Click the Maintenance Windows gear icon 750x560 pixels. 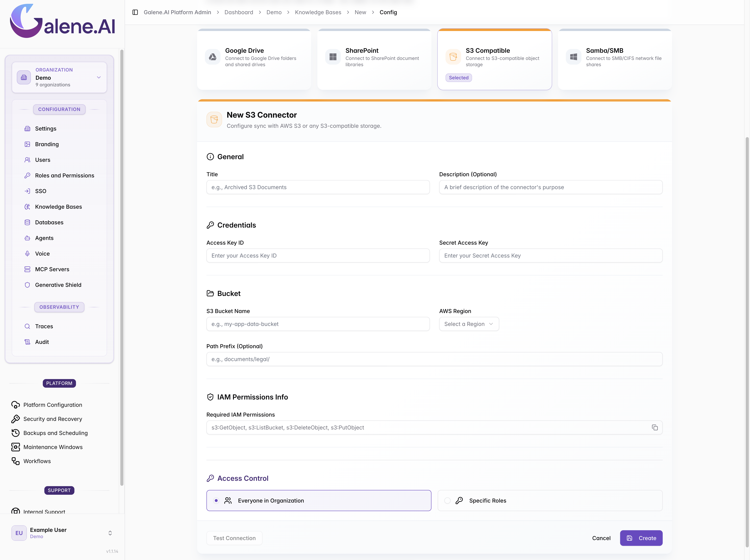(16, 447)
